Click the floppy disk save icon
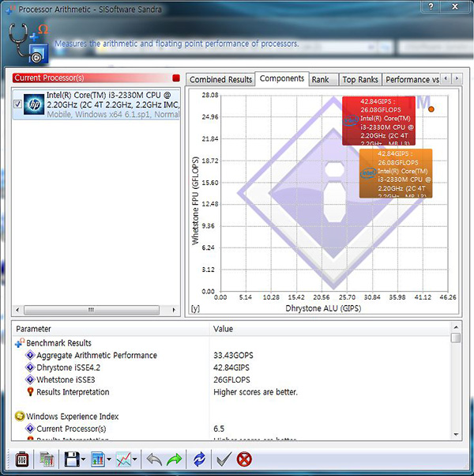Viewport: 474px width, 476px height. (72, 459)
